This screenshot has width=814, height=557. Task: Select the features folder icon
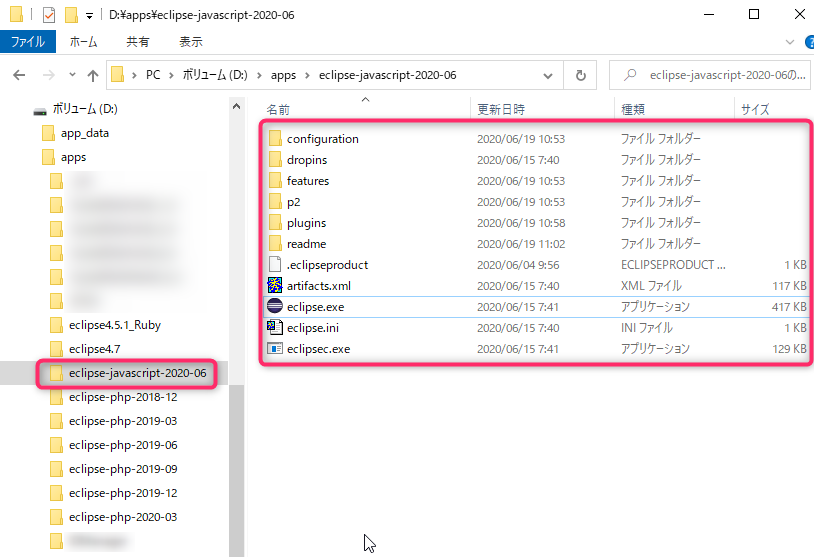tap(275, 181)
